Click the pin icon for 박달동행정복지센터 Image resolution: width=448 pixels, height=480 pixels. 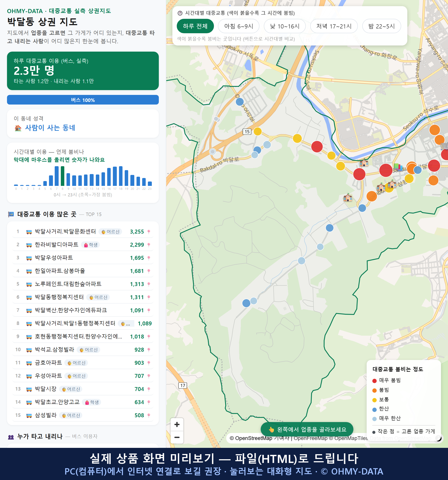coord(149,297)
